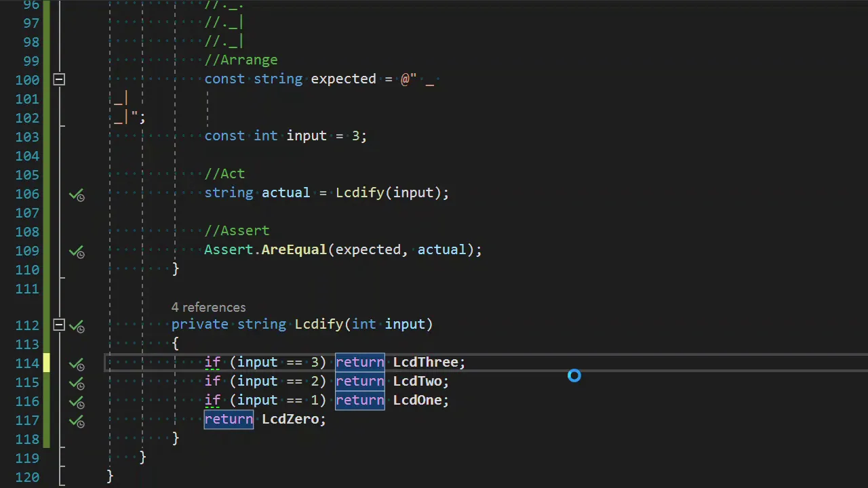868x488 pixels.
Task: Click 'const int input = 3;' statement
Action: 285,136
